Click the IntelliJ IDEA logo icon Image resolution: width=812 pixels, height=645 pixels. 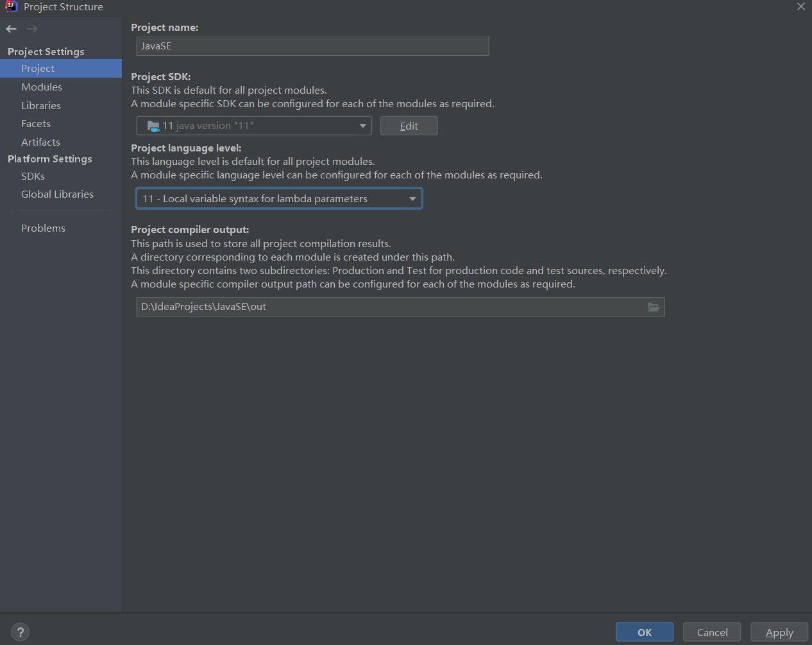point(11,7)
